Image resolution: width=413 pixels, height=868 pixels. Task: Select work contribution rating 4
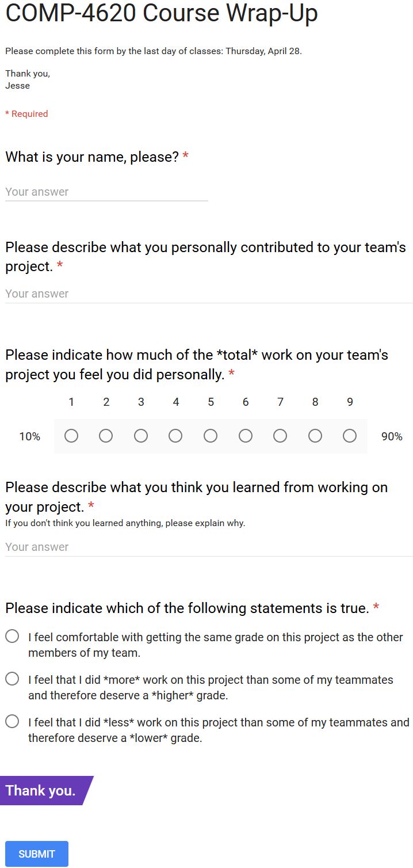coord(175,436)
